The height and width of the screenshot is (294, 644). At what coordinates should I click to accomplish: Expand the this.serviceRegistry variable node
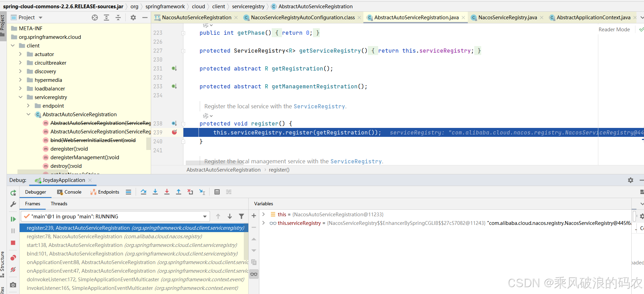(263, 223)
